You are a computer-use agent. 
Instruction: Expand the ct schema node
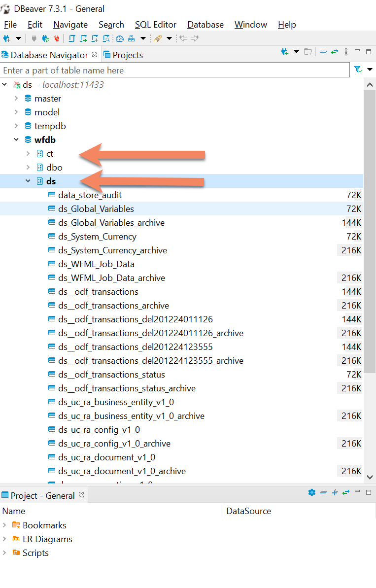(28, 153)
